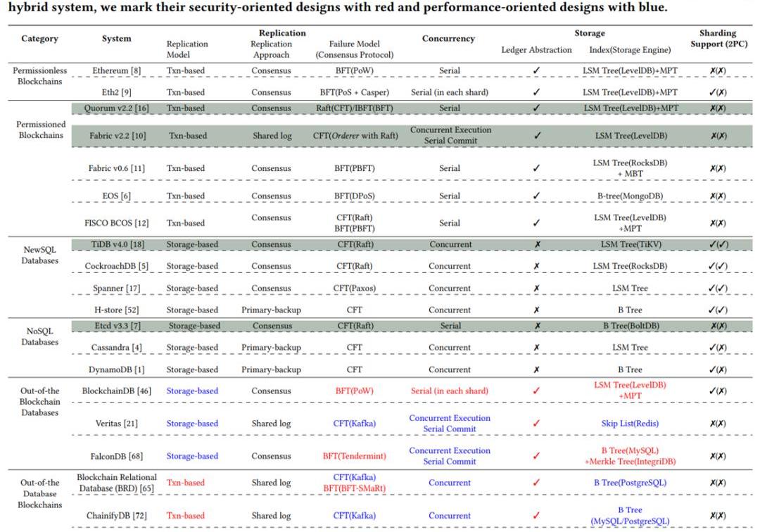Click the "CFT(Orderer with Raft)" cell

tap(355, 136)
